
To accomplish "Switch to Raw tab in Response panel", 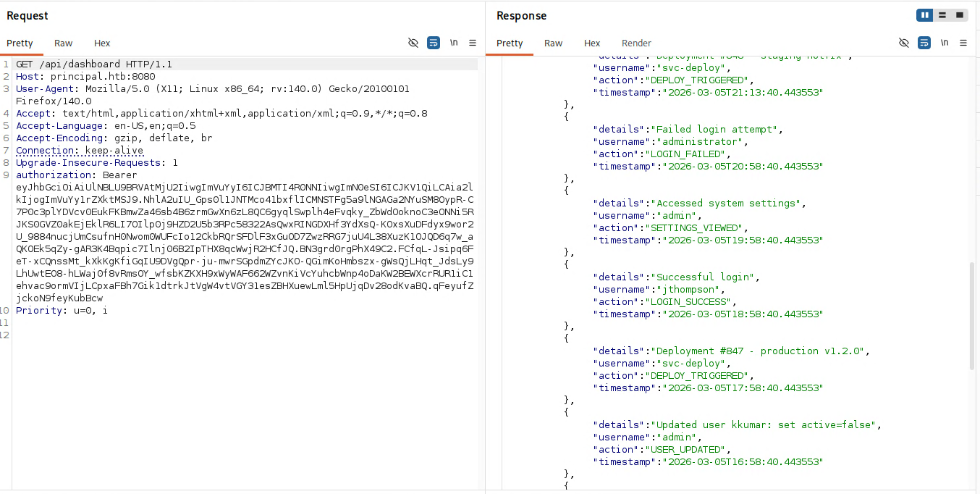I will pos(554,43).
